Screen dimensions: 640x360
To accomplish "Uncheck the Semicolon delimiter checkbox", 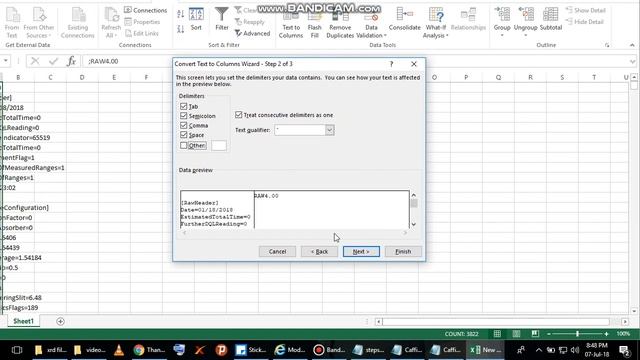I will (184, 116).
